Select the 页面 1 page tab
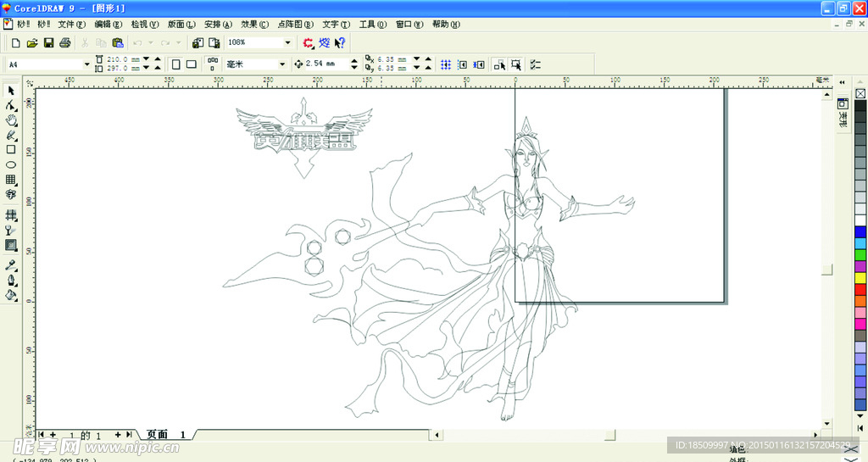Image resolution: width=868 pixels, height=462 pixels. (x=166, y=435)
